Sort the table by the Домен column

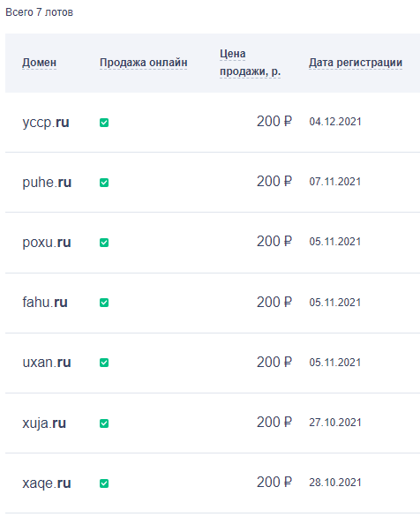[x=39, y=63]
